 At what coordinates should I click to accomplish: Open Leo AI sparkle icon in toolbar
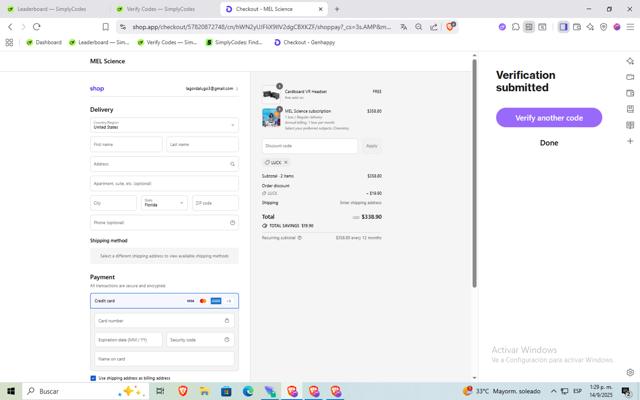tap(590, 27)
